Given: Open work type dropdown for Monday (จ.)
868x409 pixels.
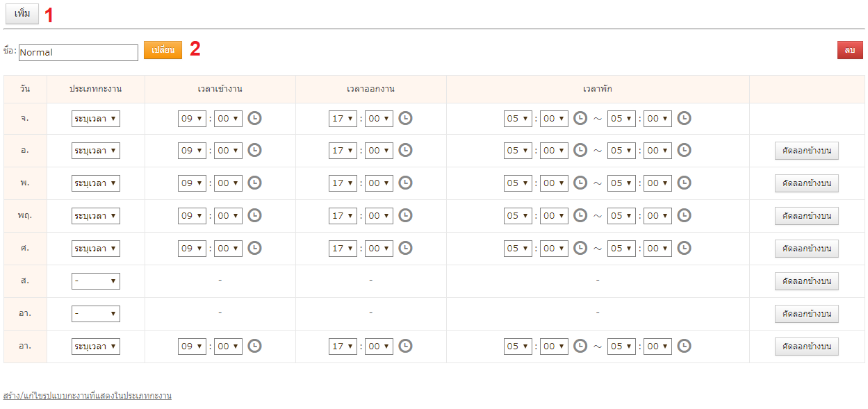Looking at the screenshot, I should 96,119.
